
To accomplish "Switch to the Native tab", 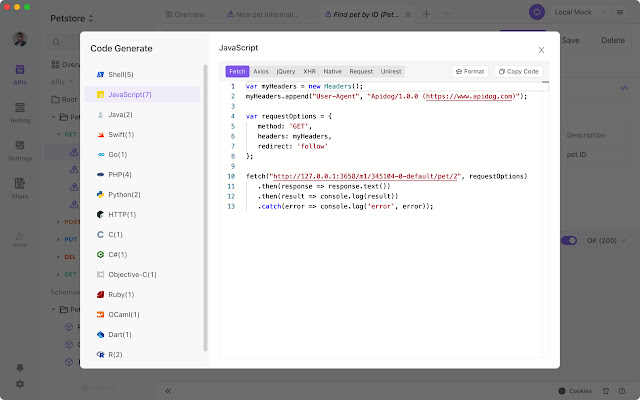I will pos(332,71).
